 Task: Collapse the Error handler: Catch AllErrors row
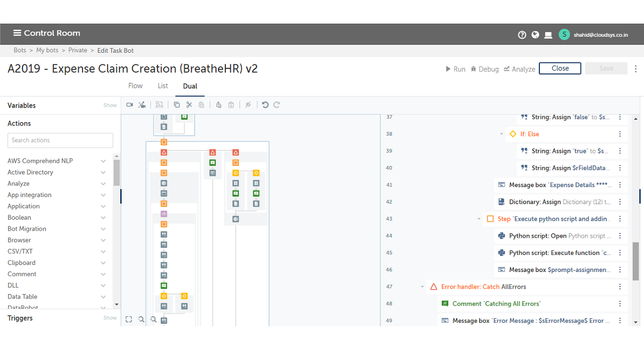[423, 287]
